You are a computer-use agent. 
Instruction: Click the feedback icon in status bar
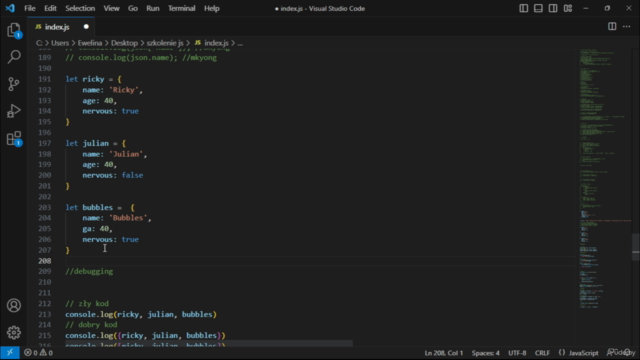(x=611, y=352)
